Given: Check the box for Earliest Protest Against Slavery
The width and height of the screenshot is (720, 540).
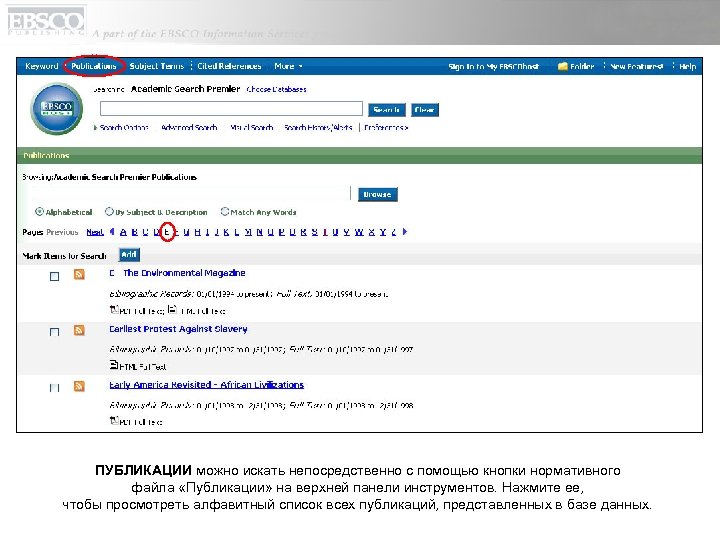Looking at the screenshot, I should [x=54, y=332].
